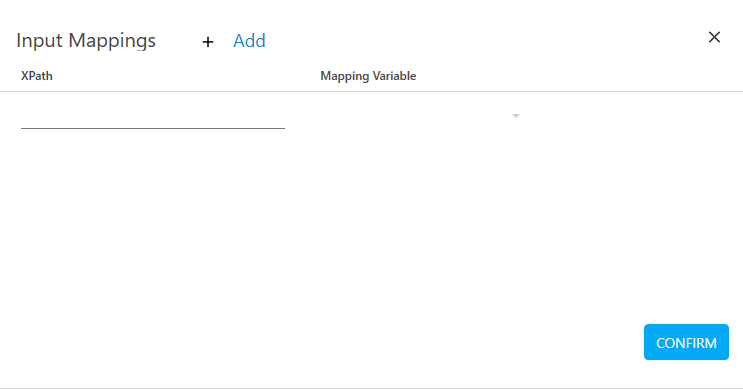Image resolution: width=743 pixels, height=389 pixels.
Task: Confirm the input mappings
Action: [686, 342]
